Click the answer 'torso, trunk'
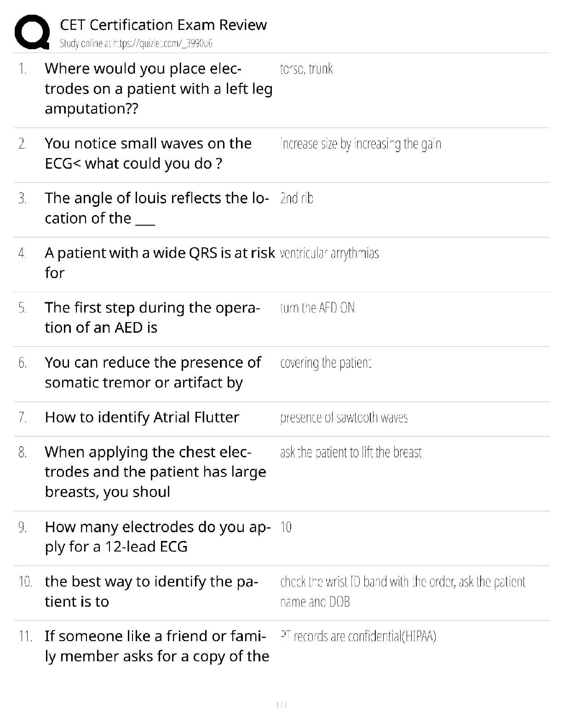563x728 pixels. click(x=306, y=69)
